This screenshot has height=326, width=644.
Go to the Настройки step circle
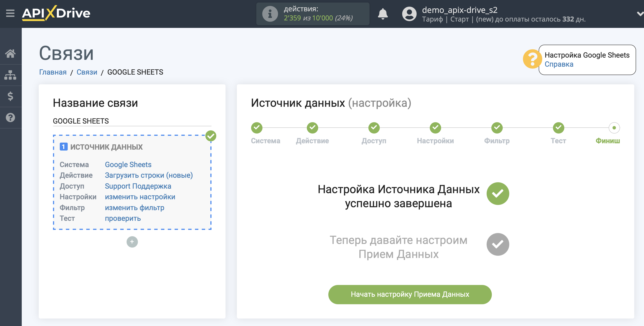(x=435, y=128)
